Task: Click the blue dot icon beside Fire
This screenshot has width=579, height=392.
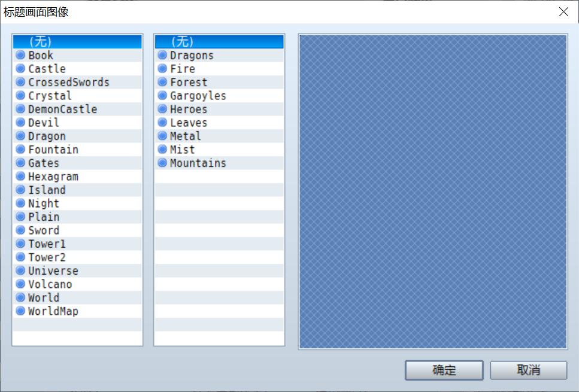Action: pos(162,68)
